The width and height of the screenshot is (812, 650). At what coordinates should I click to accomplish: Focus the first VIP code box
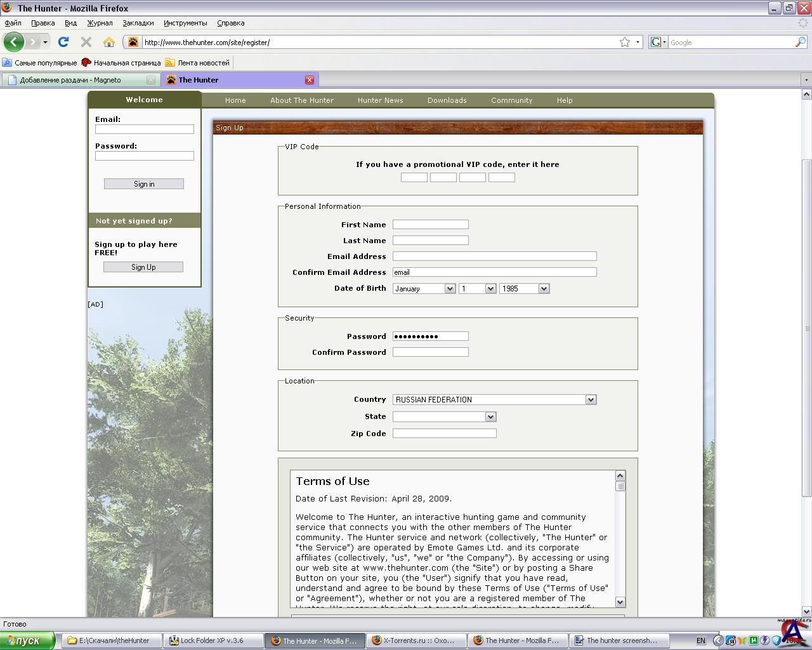[x=414, y=178]
